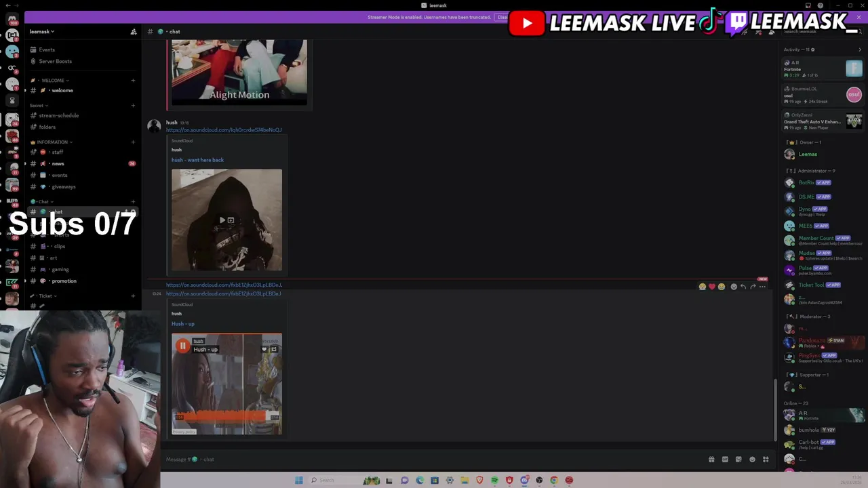Click the invite people icon beside leemask
The image size is (868, 488).
(x=134, y=32)
